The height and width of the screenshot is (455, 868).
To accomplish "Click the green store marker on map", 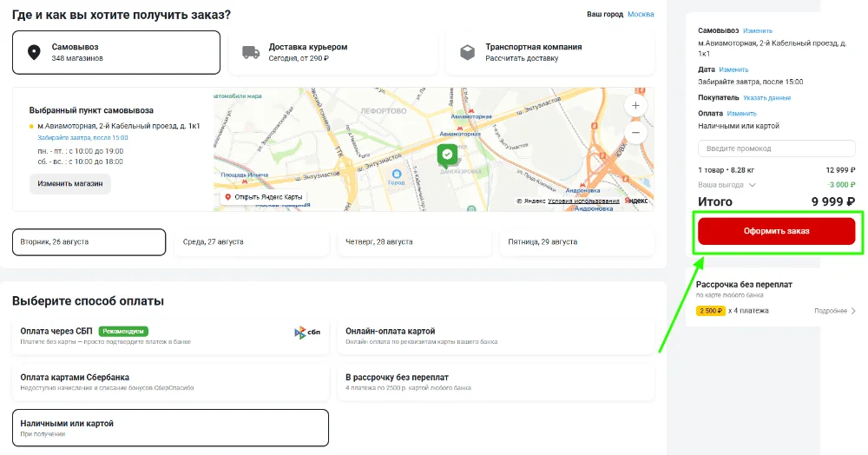I will [447, 155].
